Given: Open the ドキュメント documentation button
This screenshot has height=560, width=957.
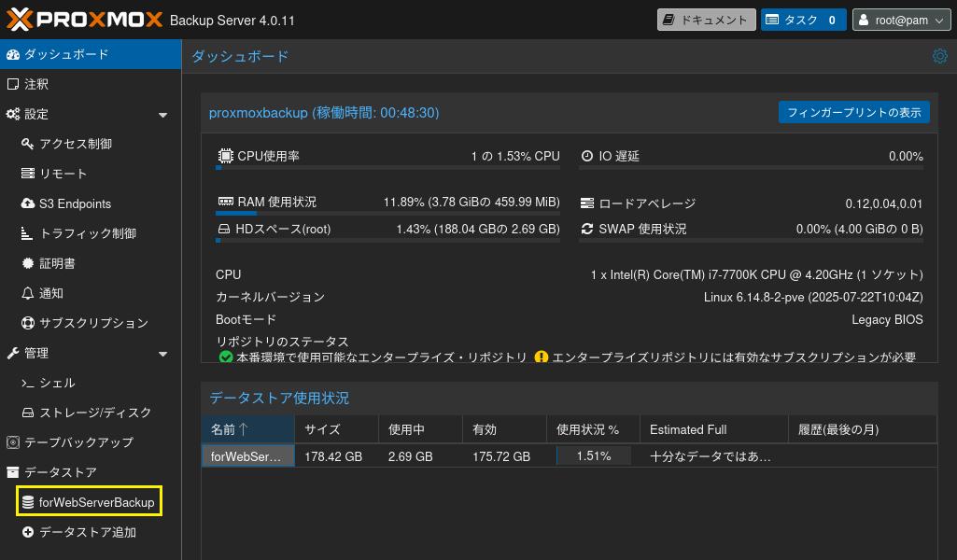Looking at the screenshot, I should [706, 20].
